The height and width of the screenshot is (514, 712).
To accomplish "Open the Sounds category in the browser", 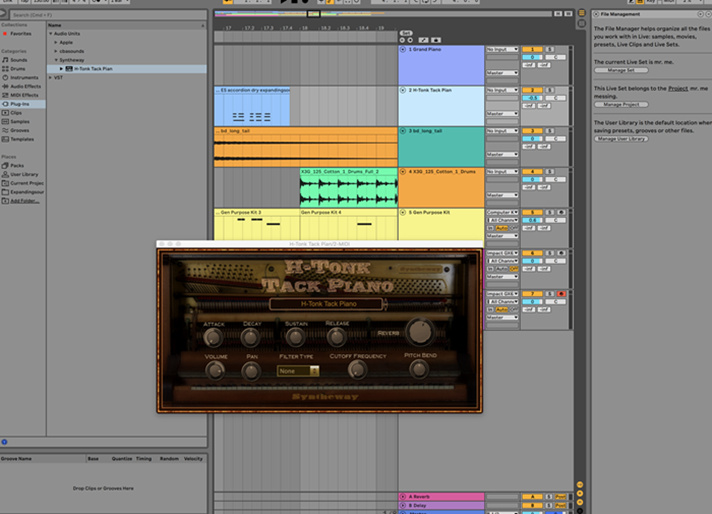I will 19,60.
